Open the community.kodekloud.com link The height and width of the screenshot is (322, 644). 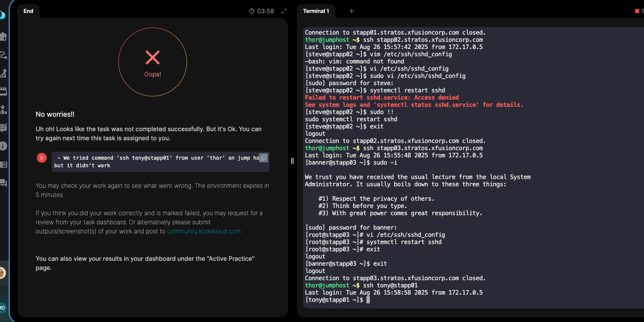point(204,231)
